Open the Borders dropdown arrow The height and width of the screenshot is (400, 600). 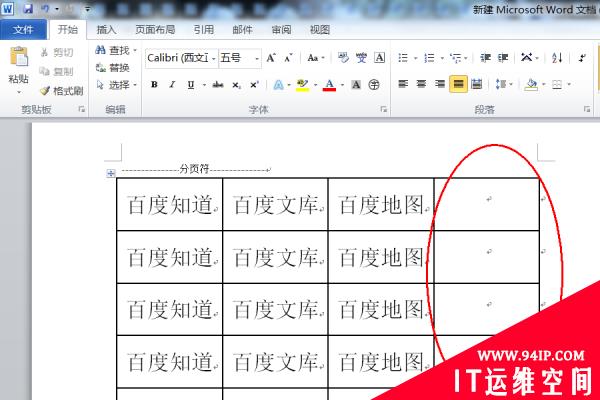[569, 84]
